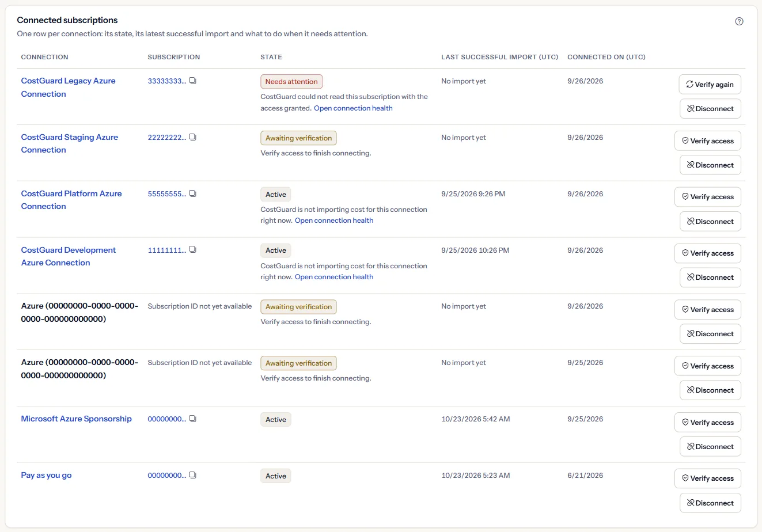Image resolution: width=762 pixels, height=532 pixels.
Task: Open the Microsoft Azure Sponsorship connection link
Action: coord(77,419)
